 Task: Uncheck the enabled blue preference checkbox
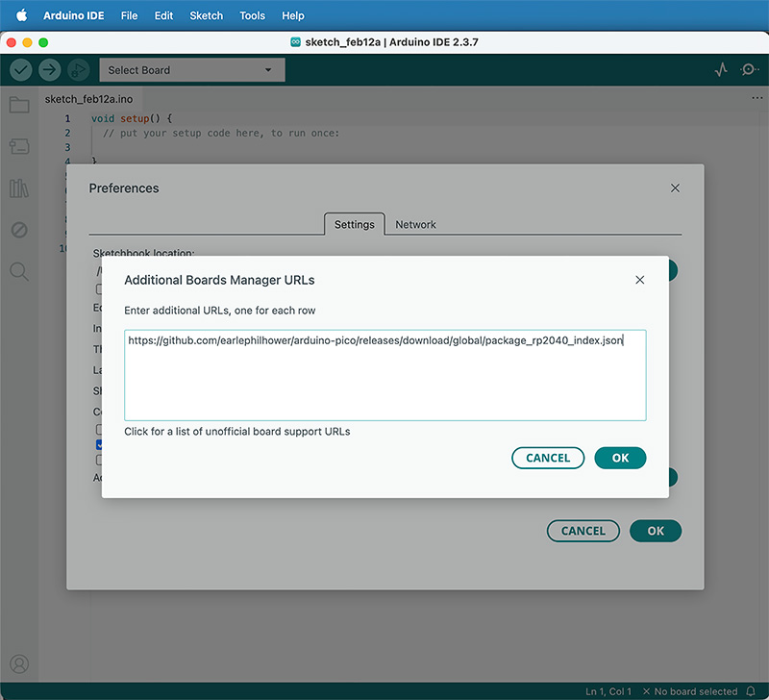click(x=100, y=444)
